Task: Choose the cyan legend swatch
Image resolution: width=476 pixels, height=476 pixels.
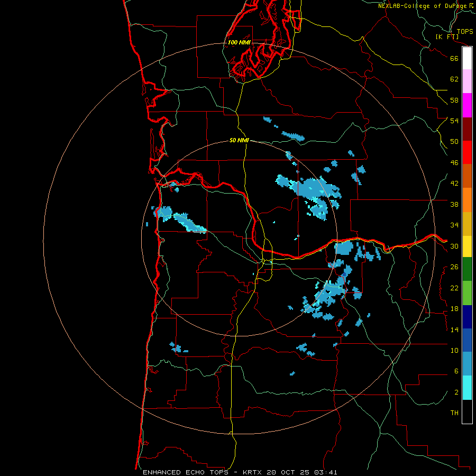Action: [x=467, y=388]
